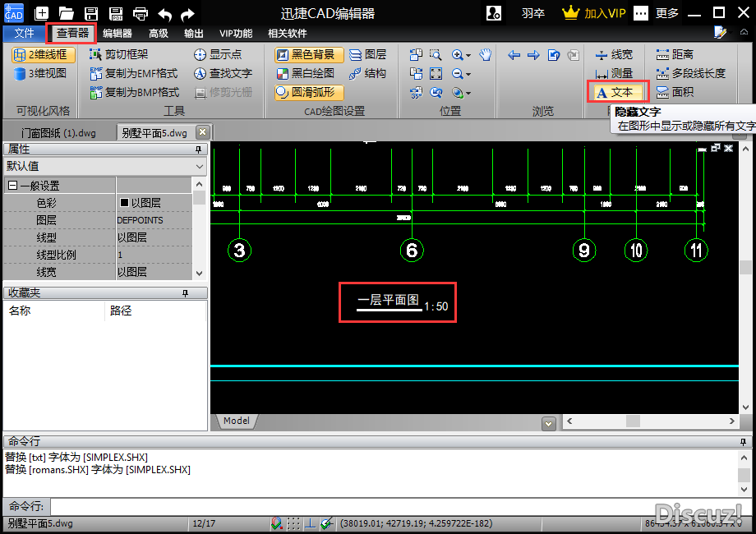Click the 距离 distance measurement tool
Viewport: 756px width, 534px height.
[x=675, y=54]
